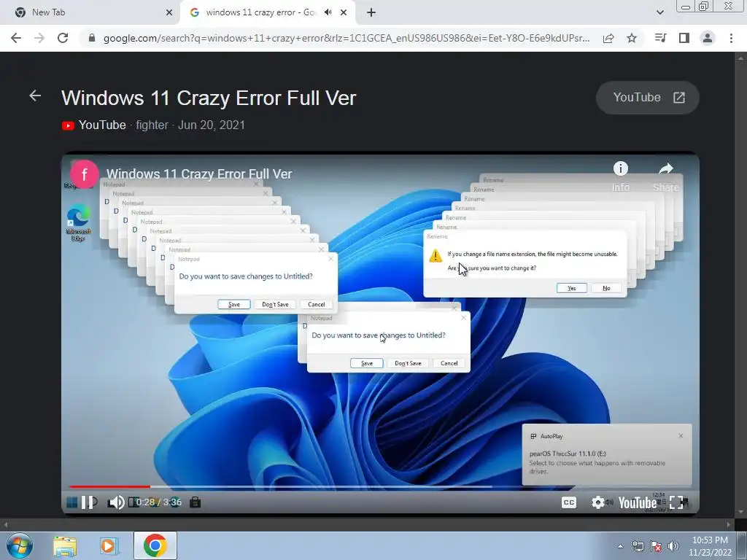Launch Windows Media Player from taskbar
Screen dimensions: 747x560
pos(109,545)
